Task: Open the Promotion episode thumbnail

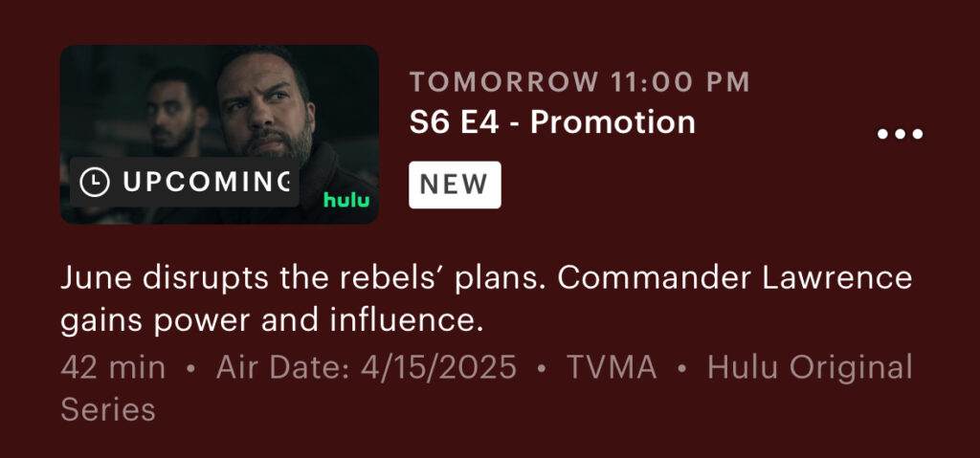Action: (x=219, y=134)
